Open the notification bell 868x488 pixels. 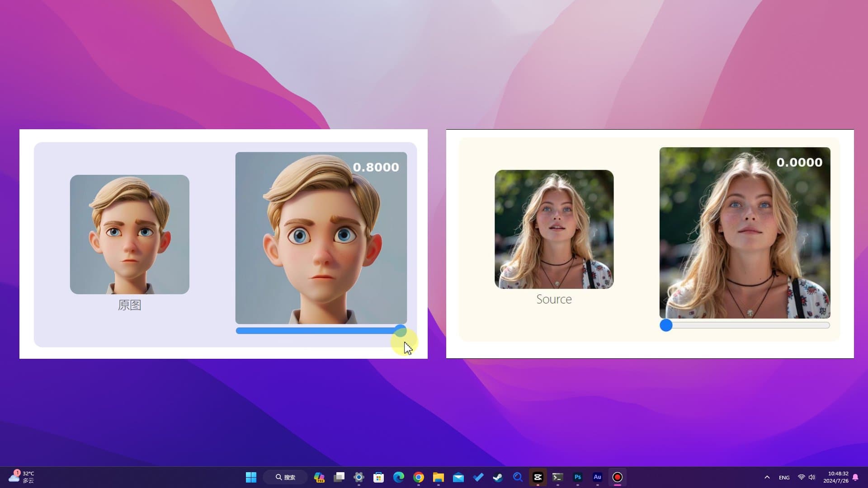click(855, 477)
